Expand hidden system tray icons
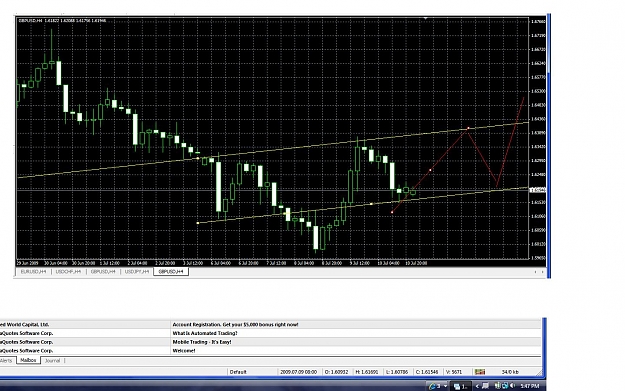The image size is (625, 391). (477, 386)
